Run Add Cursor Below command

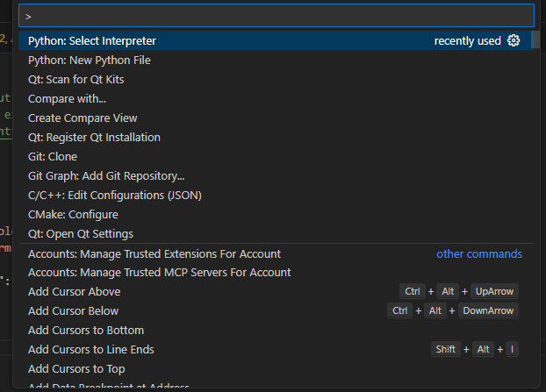pyautogui.click(x=277, y=311)
